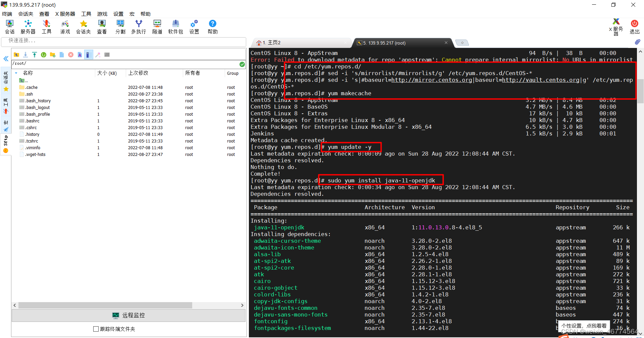Click the rename 'A' icon in SFTP toolbar
This screenshot has width=644, height=338.
80,55
